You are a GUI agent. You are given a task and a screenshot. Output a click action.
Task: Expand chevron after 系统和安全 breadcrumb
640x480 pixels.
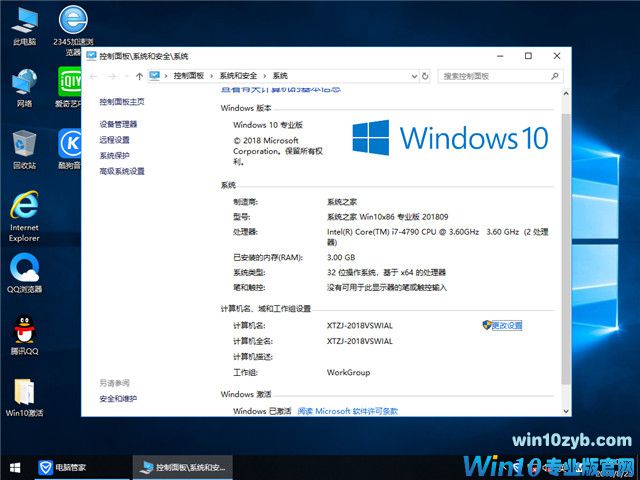coord(264,76)
